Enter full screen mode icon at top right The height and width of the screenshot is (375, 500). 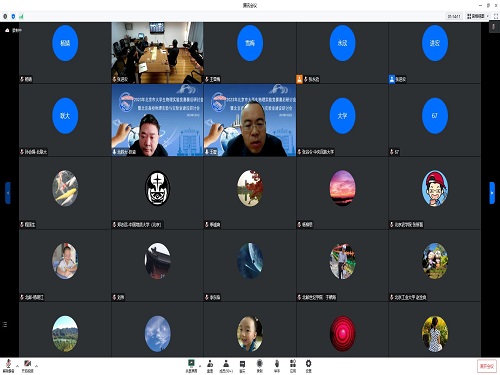[496, 16]
